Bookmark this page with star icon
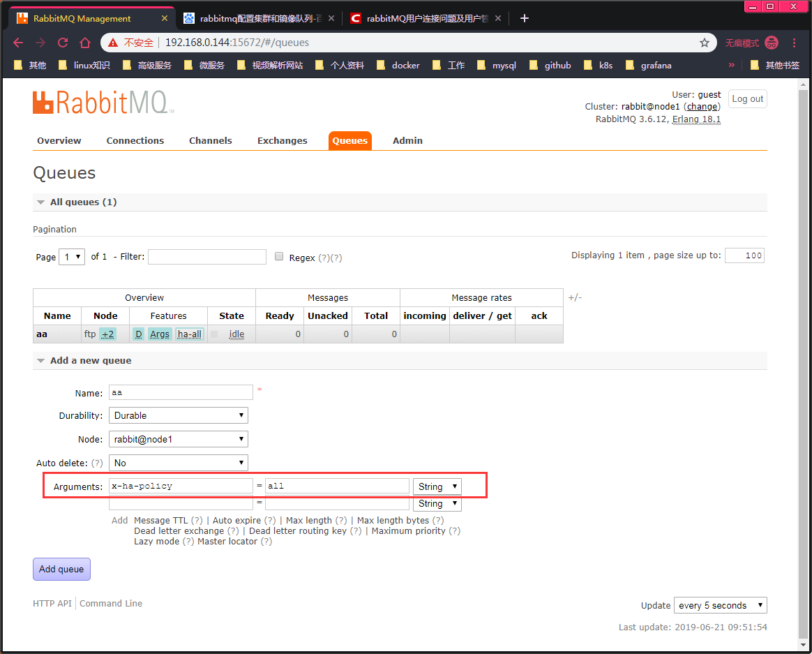Viewport: 812px width, 654px height. [705, 43]
